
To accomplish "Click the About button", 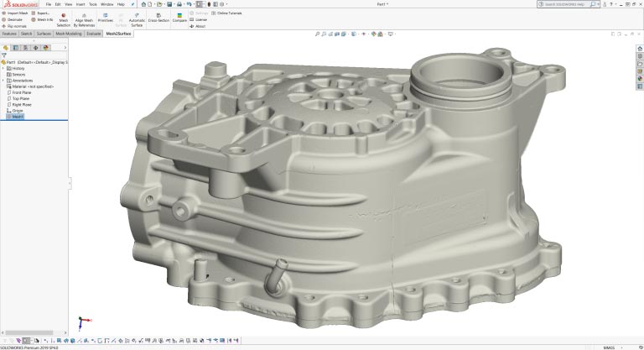I will (198, 26).
